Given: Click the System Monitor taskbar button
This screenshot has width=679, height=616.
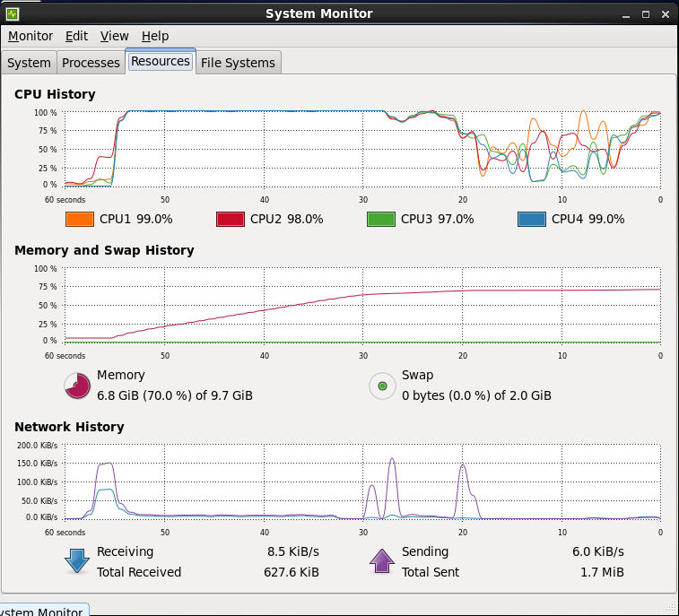Looking at the screenshot, I should pos(43,610).
